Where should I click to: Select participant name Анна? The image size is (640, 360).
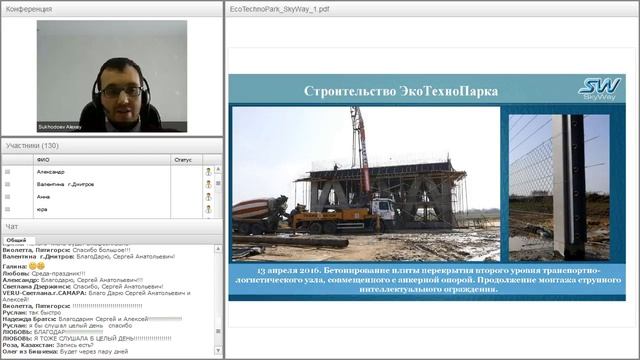tap(43, 197)
